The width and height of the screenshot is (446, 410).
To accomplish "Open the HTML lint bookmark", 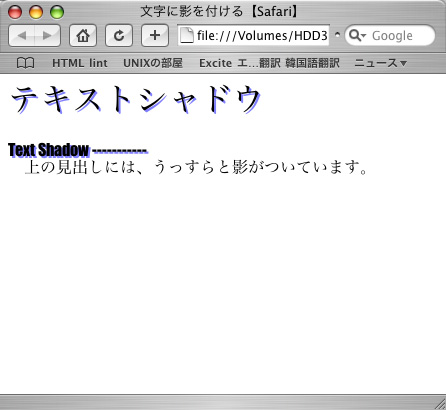I will (80, 63).
